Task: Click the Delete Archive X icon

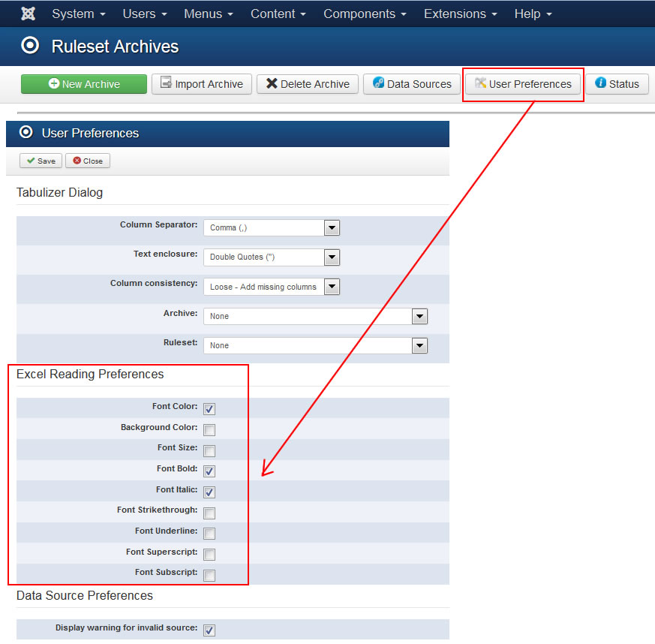Action: tap(272, 83)
